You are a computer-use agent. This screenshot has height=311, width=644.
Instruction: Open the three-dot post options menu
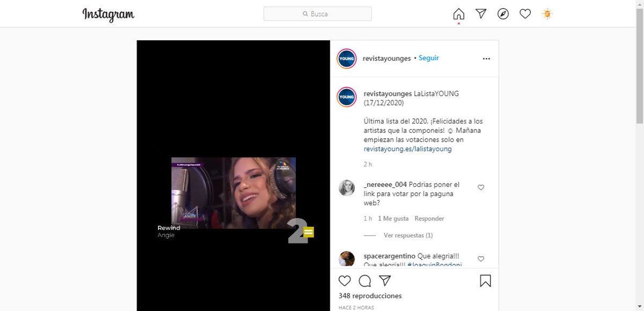click(486, 59)
